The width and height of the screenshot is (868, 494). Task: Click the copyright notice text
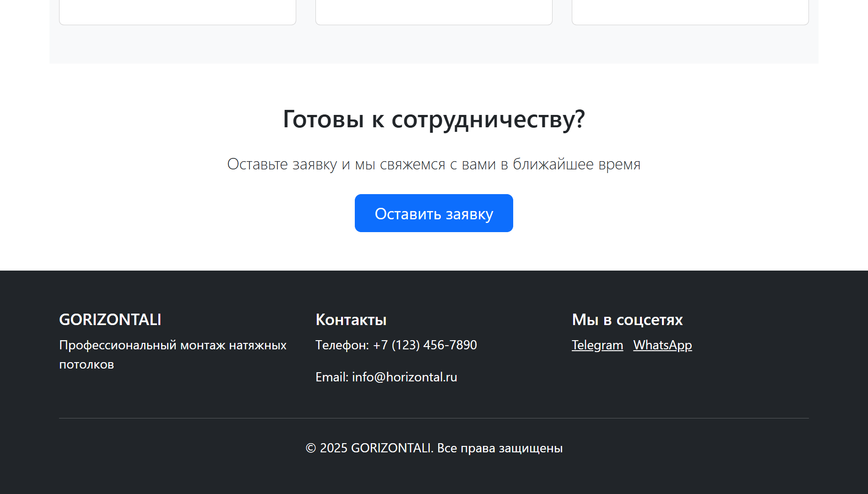tap(434, 448)
